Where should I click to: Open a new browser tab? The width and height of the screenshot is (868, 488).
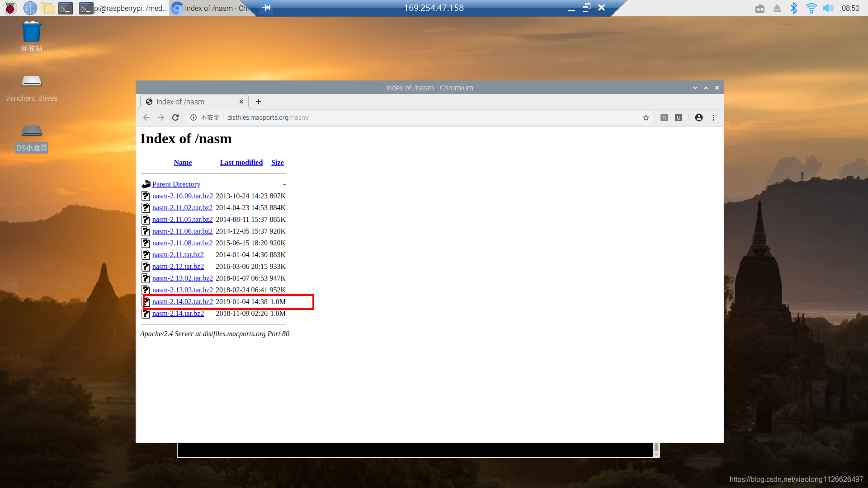pos(259,102)
